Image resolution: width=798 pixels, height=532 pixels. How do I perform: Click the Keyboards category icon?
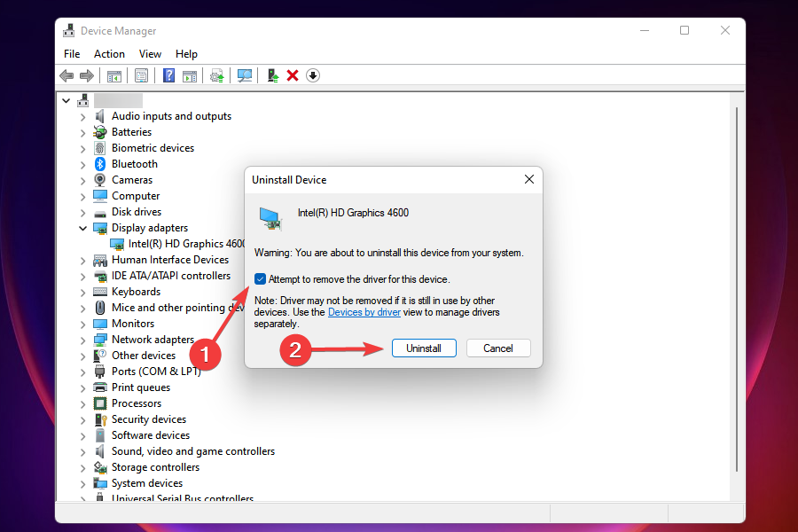point(100,292)
